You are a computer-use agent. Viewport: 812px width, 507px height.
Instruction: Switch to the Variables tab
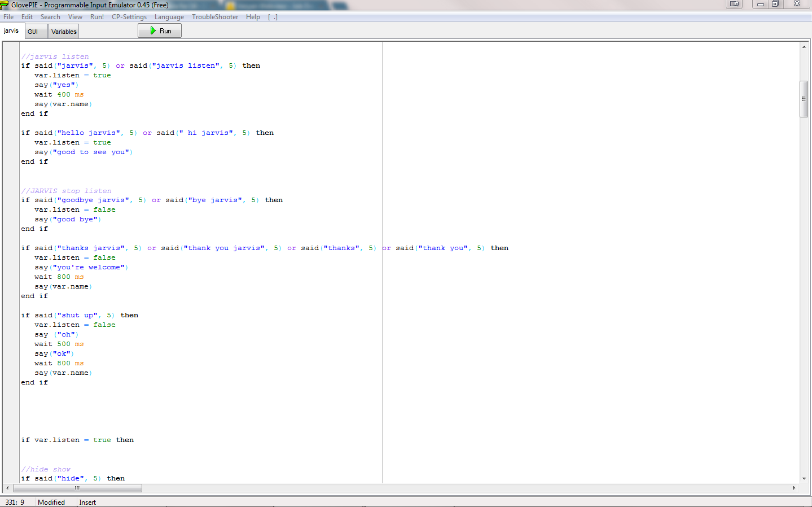pyautogui.click(x=63, y=31)
